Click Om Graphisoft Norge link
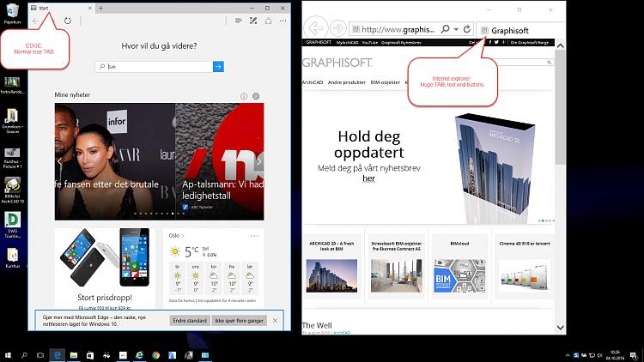The width and height of the screenshot is (644, 362). click(x=530, y=42)
